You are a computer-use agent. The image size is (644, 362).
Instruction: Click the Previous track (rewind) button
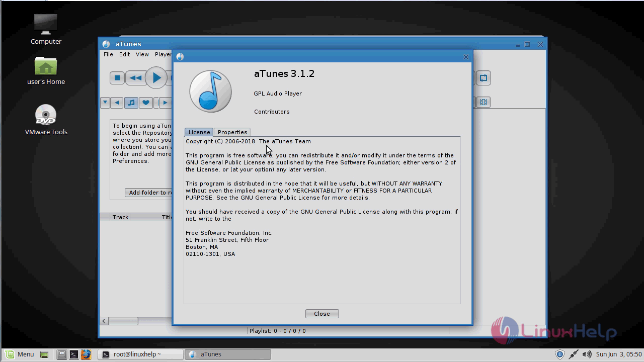coord(135,78)
